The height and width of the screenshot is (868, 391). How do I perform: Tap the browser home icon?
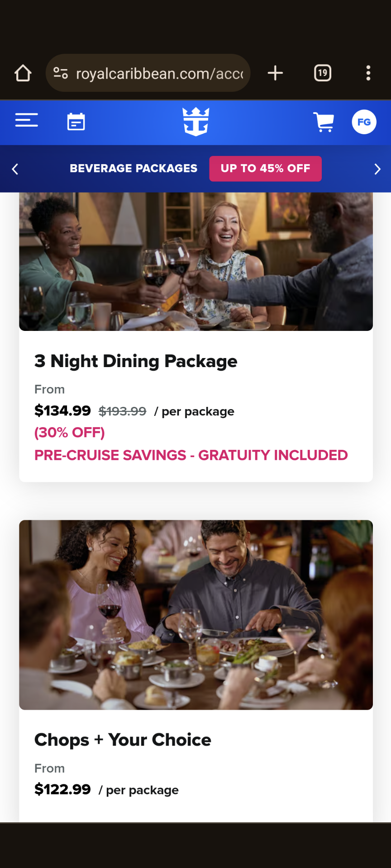coord(23,73)
